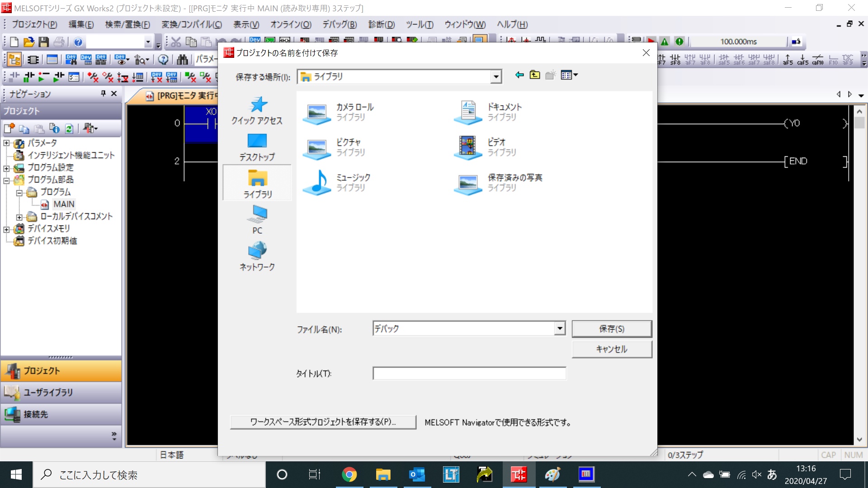Click the up-one-folder icon in save dialog

[x=535, y=75]
